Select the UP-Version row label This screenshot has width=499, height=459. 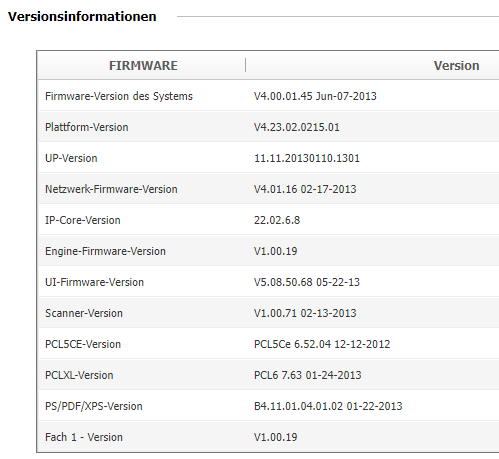pyautogui.click(x=71, y=158)
